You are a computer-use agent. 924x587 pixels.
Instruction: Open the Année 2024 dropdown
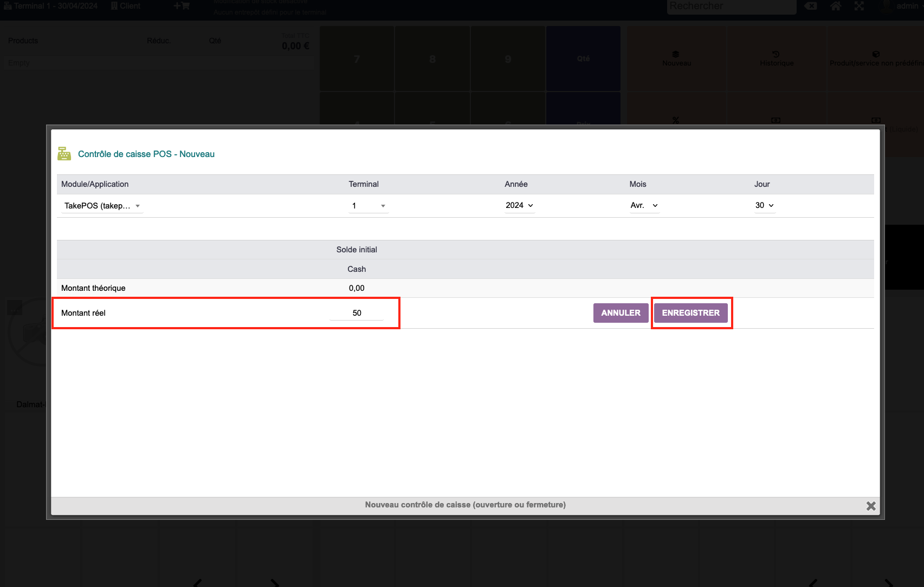(x=519, y=206)
